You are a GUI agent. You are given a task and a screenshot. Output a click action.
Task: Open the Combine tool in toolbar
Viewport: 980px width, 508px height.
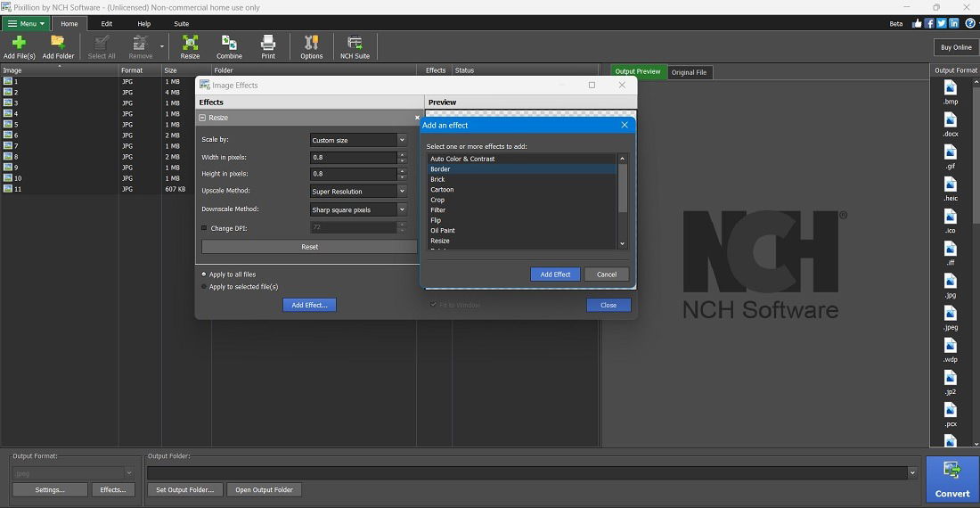(x=229, y=43)
